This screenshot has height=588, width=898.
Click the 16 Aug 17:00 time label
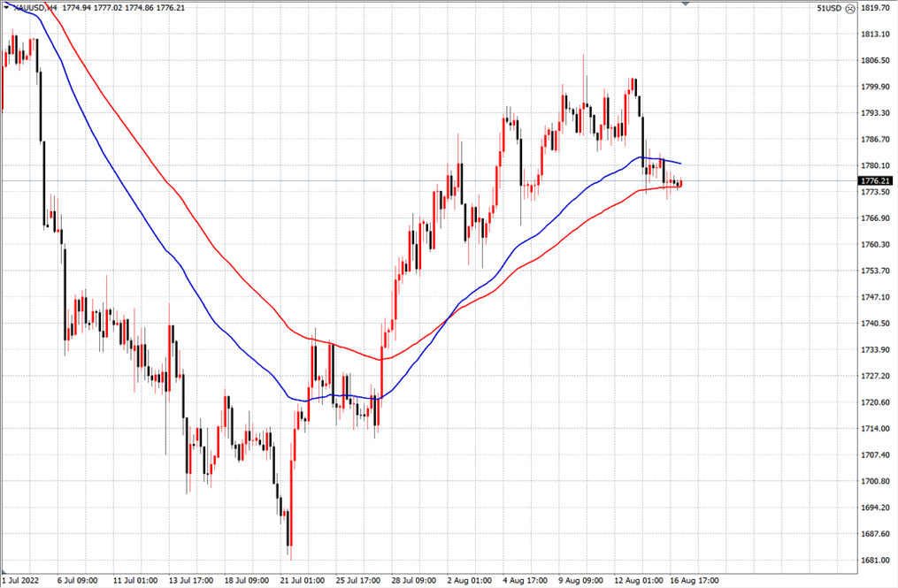click(x=695, y=581)
